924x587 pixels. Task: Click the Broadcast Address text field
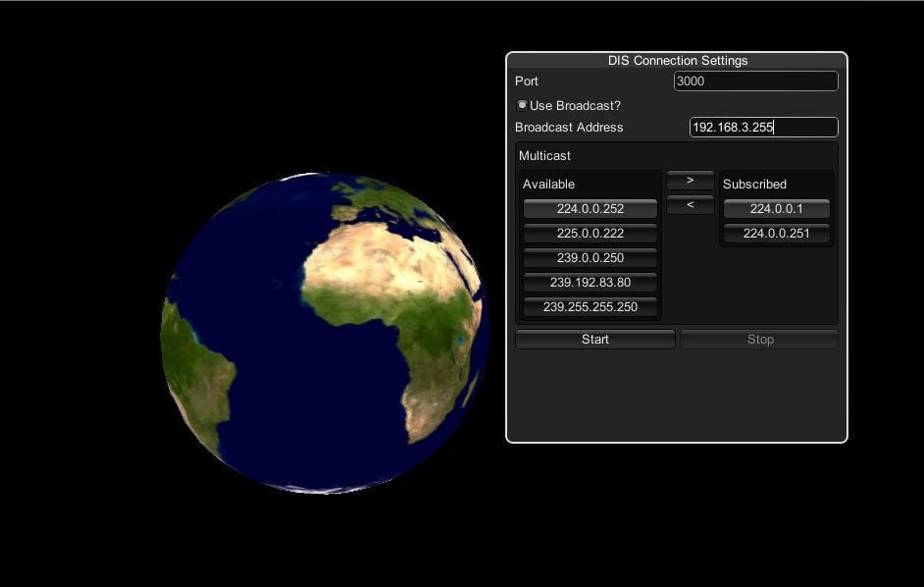point(763,127)
